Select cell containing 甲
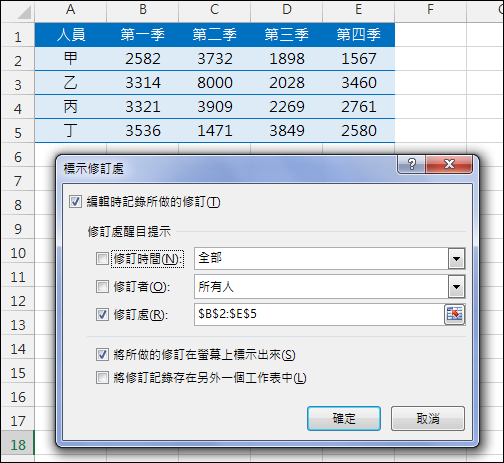The width and height of the screenshot is (504, 463). click(x=71, y=59)
